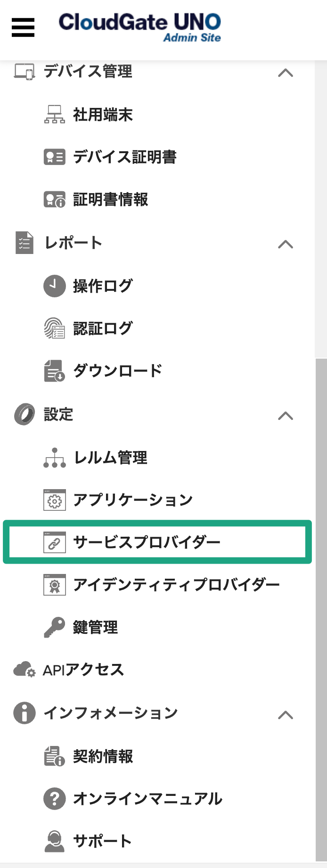327x868 pixels.
Task: Click the support headset icon
Action: tap(55, 841)
